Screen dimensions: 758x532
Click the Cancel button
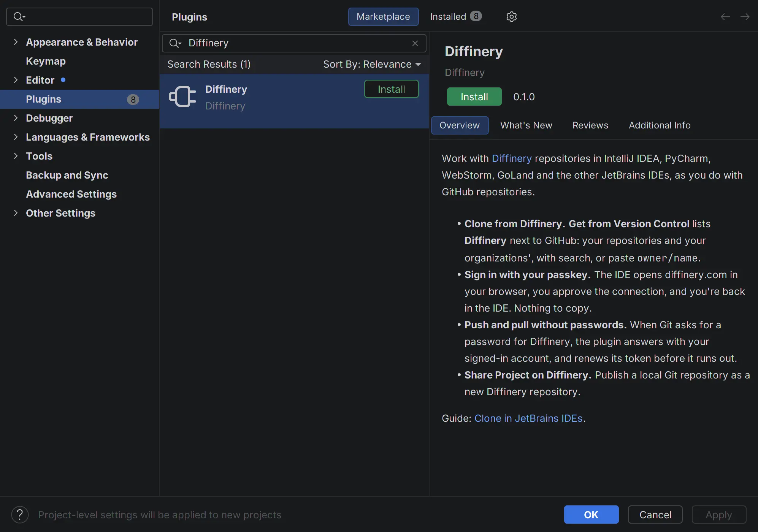(655, 515)
